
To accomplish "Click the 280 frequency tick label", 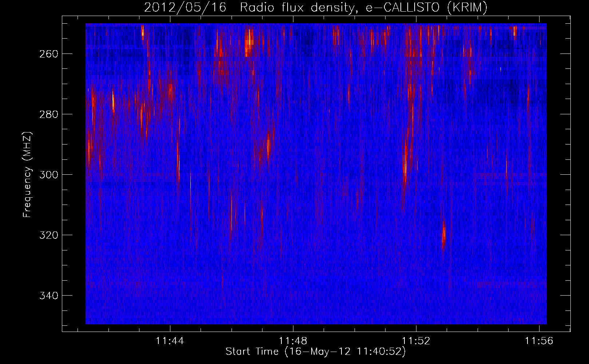I will (x=48, y=114).
